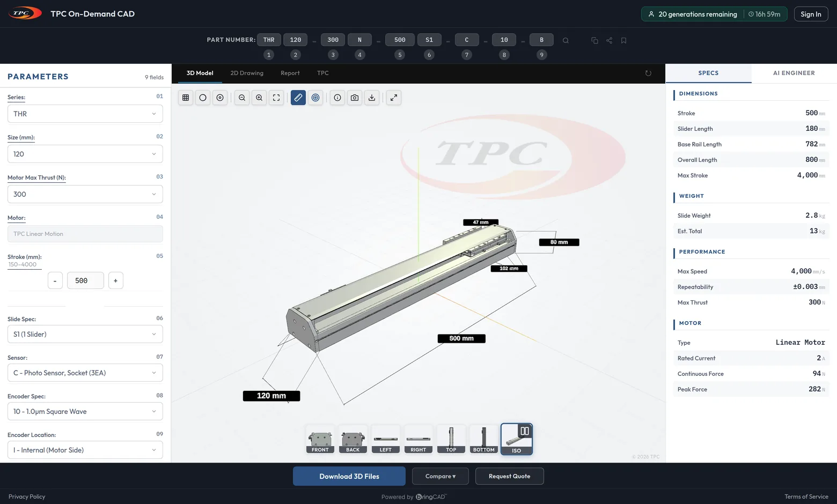
Task: Open the model info icon
Action: click(337, 98)
